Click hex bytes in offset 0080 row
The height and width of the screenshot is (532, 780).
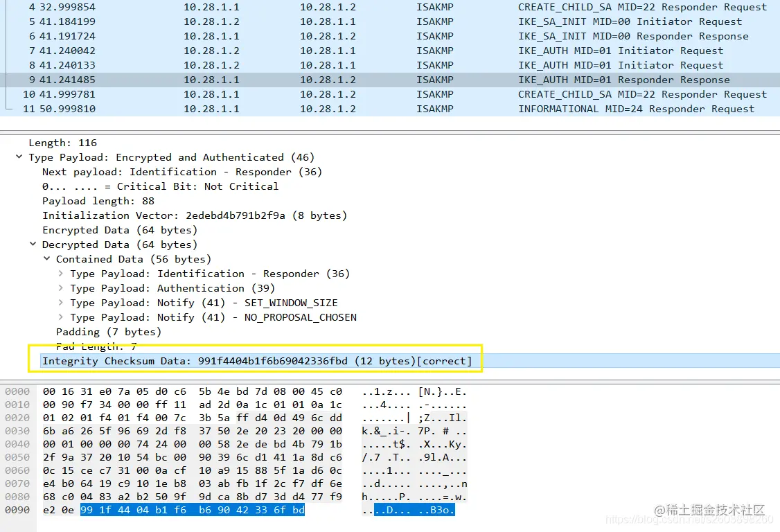click(x=192, y=497)
